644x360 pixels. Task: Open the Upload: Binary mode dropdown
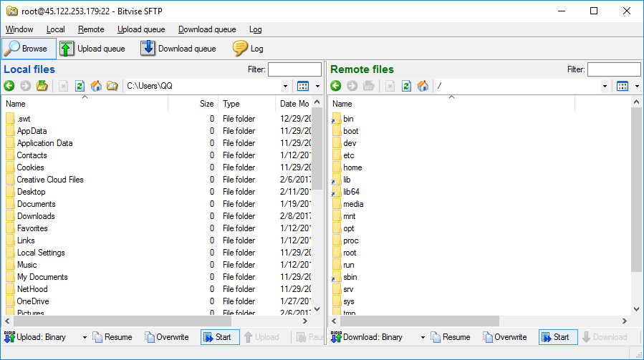pos(85,337)
